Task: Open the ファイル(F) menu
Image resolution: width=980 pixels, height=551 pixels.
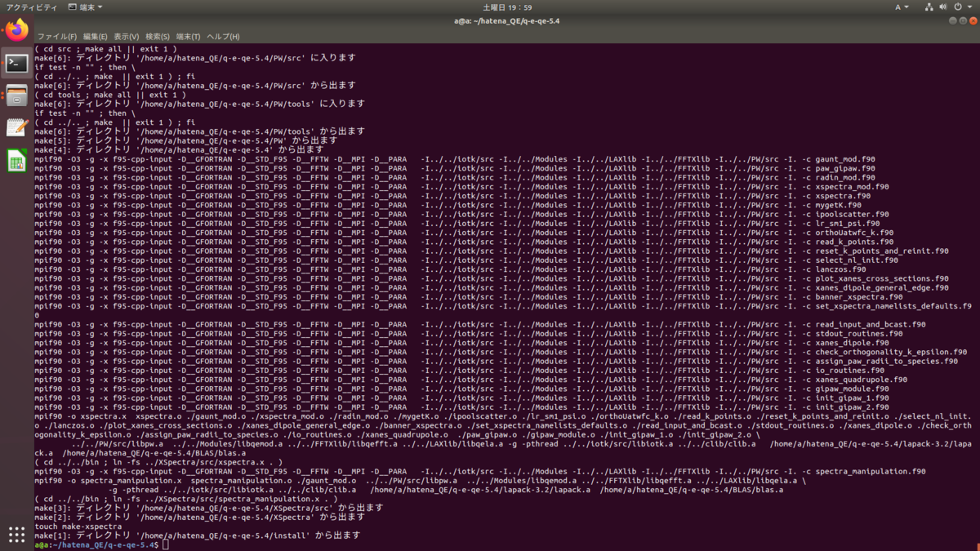Action: (x=57, y=37)
